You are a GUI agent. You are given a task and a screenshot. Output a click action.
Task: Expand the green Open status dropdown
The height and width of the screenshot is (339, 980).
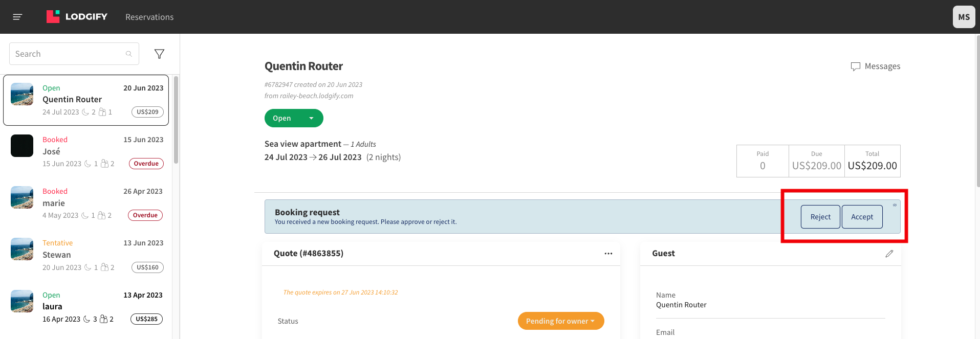click(294, 118)
